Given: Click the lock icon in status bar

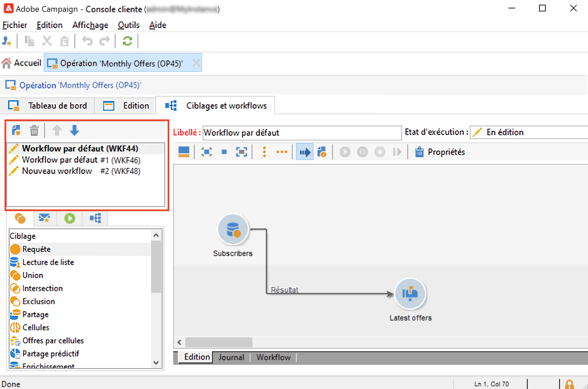Looking at the screenshot, I should pyautogui.click(x=569, y=384).
